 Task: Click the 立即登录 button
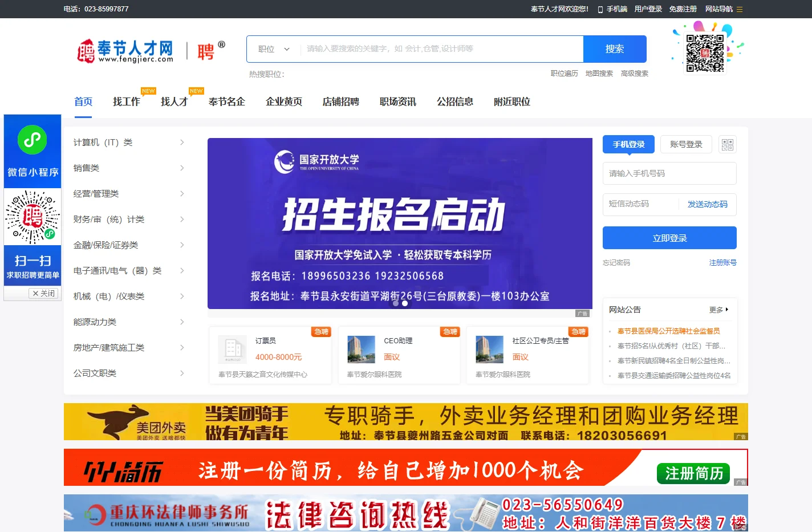point(669,238)
